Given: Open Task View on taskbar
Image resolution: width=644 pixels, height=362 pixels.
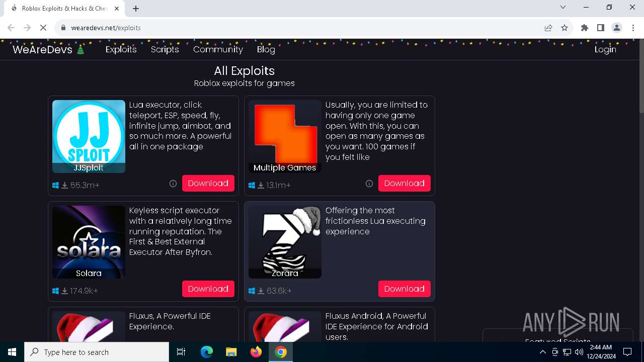Looking at the screenshot, I should [x=181, y=352].
